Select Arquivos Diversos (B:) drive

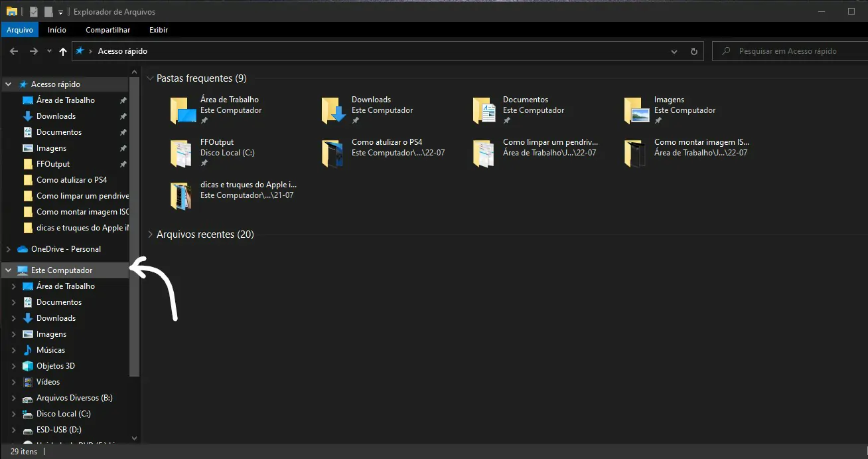click(x=74, y=398)
